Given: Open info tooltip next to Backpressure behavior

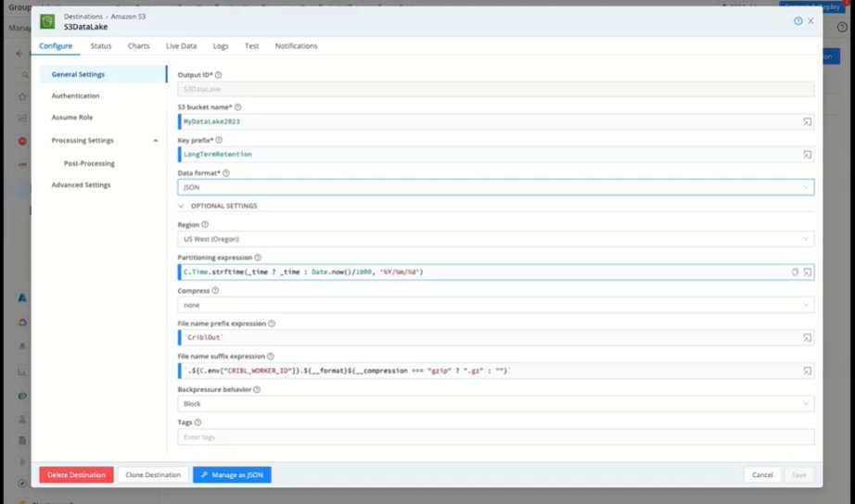Looking at the screenshot, I should (257, 389).
